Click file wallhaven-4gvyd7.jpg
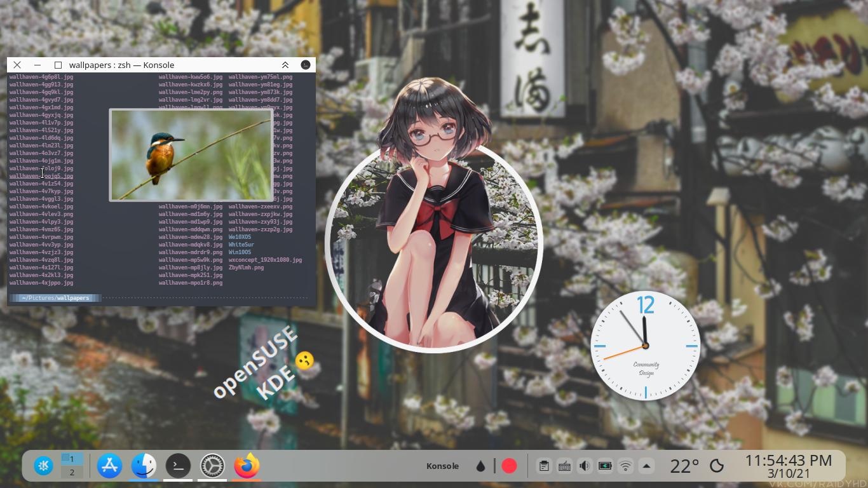868x488 pixels. 41,100
